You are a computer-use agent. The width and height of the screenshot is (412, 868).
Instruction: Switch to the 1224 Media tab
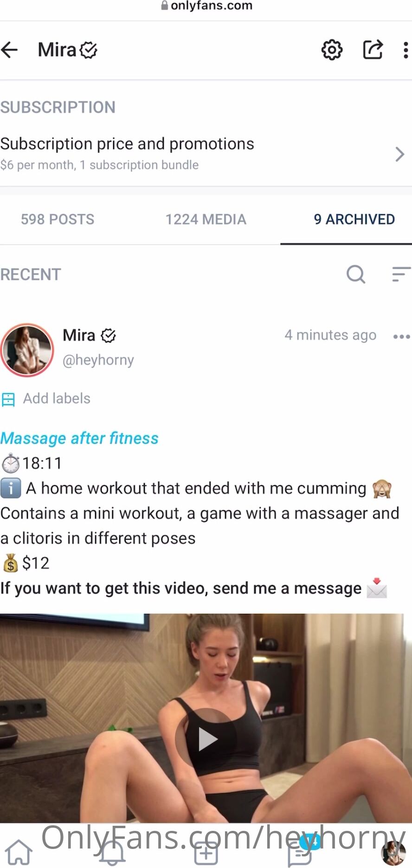pyautogui.click(x=206, y=219)
